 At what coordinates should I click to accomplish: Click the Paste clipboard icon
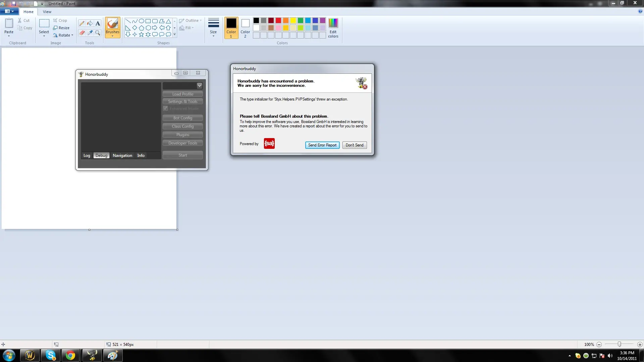click(9, 24)
